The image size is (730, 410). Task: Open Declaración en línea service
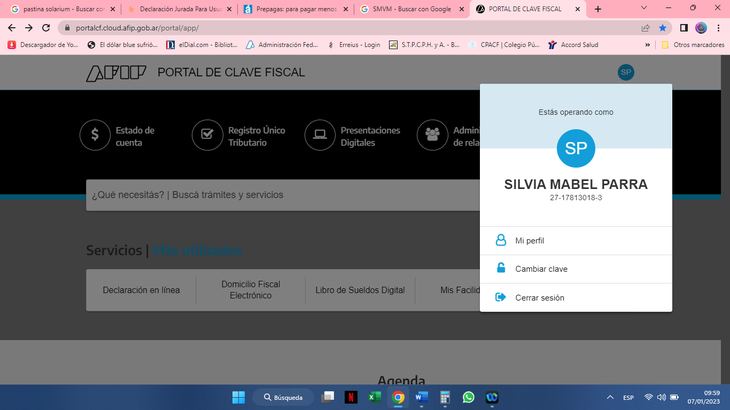click(141, 290)
